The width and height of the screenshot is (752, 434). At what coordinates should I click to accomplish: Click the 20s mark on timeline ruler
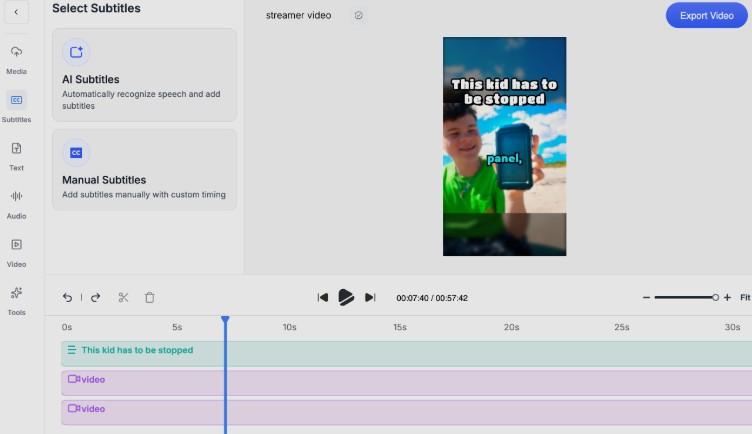(511, 327)
